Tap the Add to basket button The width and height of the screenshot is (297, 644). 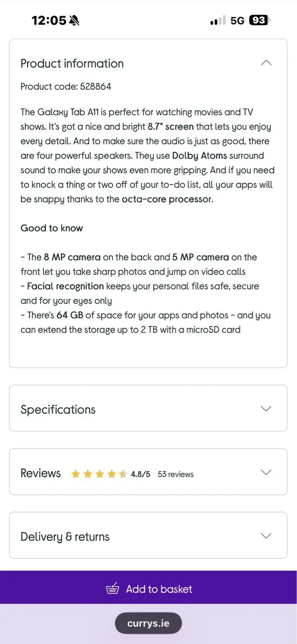tap(148, 589)
